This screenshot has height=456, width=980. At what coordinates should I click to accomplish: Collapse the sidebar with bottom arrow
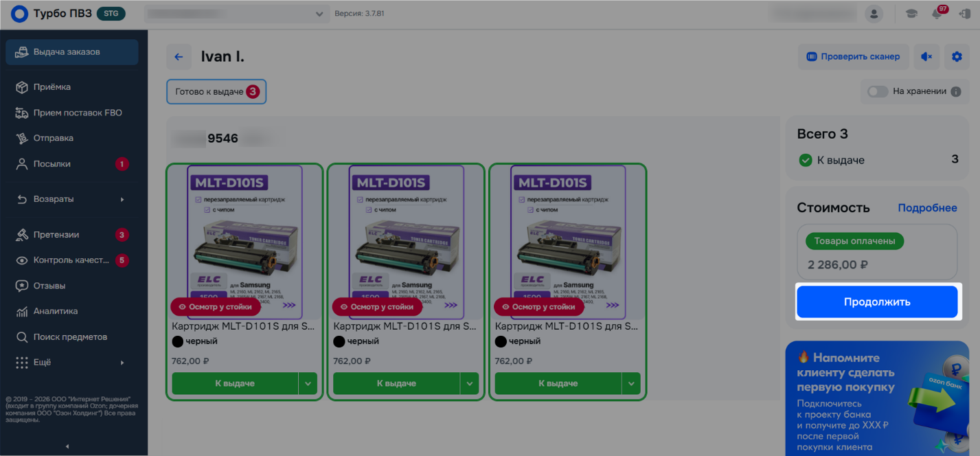pos(67,447)
